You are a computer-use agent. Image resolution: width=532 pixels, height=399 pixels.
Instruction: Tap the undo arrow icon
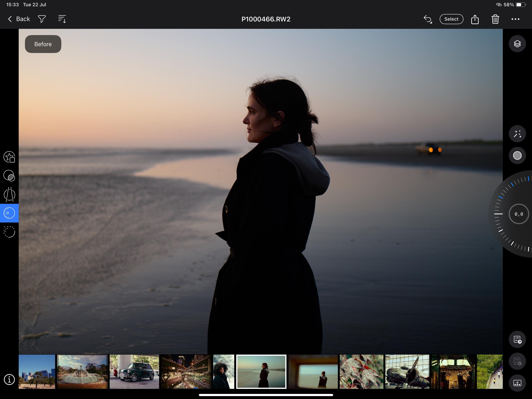pos(428,19)
